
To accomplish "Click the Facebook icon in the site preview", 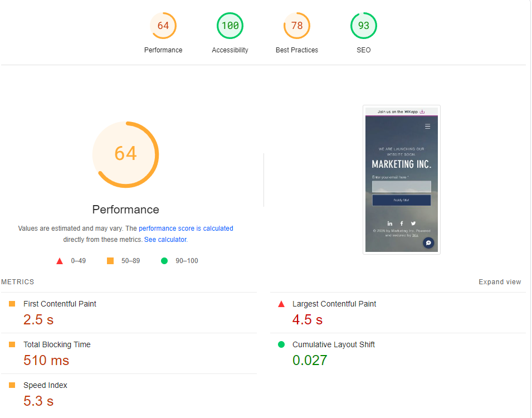I will [x=402, y=223].
